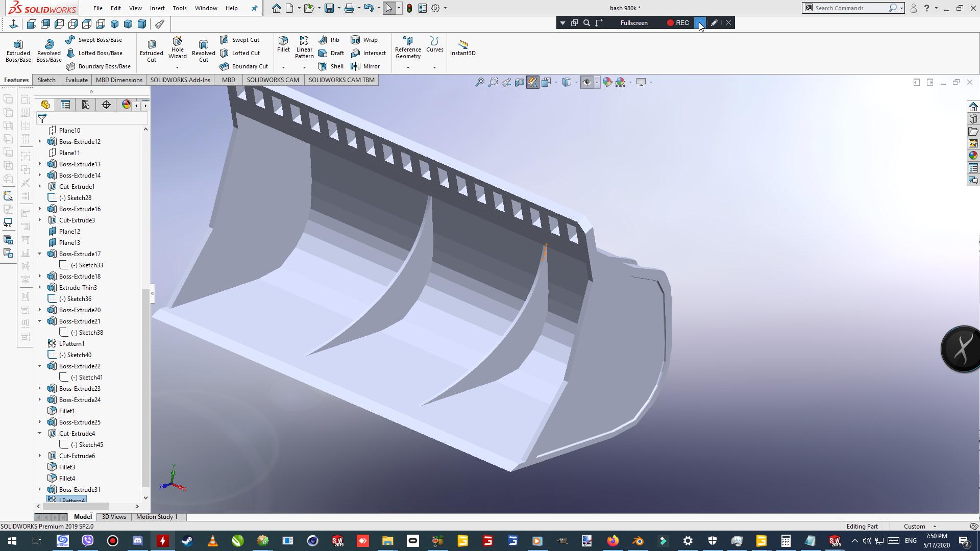
Task: Open the Linear Pattern dropdown arrow
Action: (304, 67)
